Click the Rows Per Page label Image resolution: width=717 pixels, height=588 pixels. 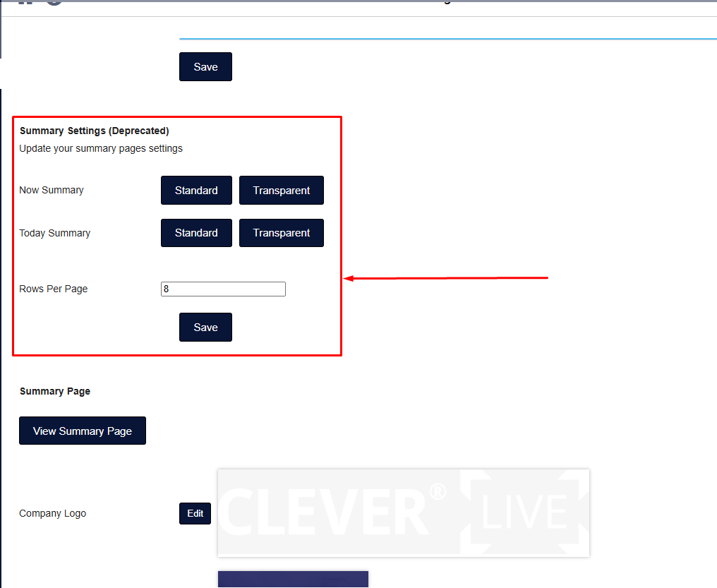pyautogui.click(x=54, y=289)
